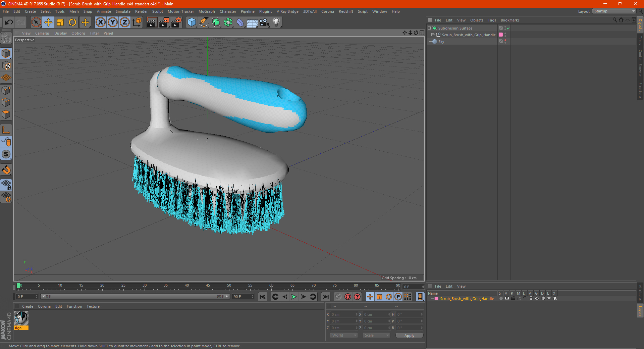Open the World coordinate dropdown

click(x=344, y=335)
